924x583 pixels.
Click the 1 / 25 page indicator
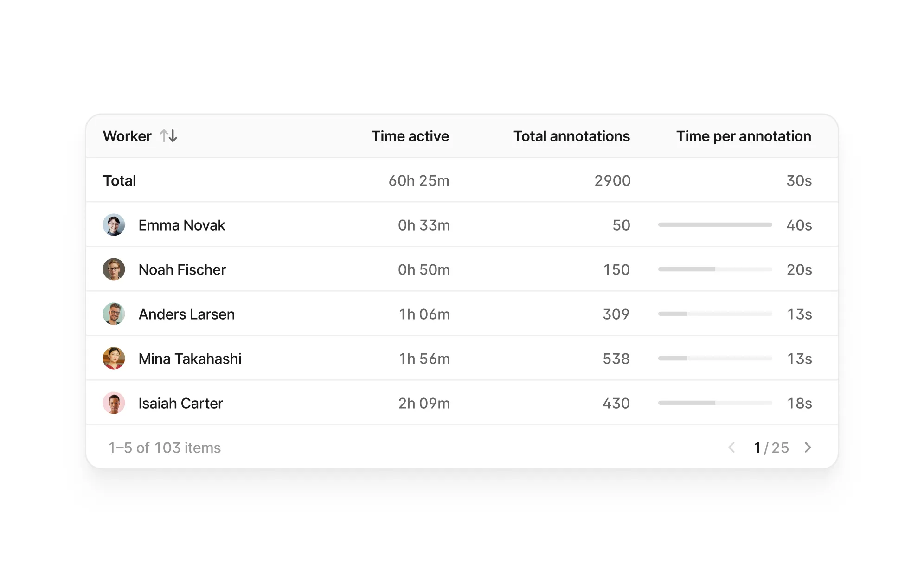(770, 448)
